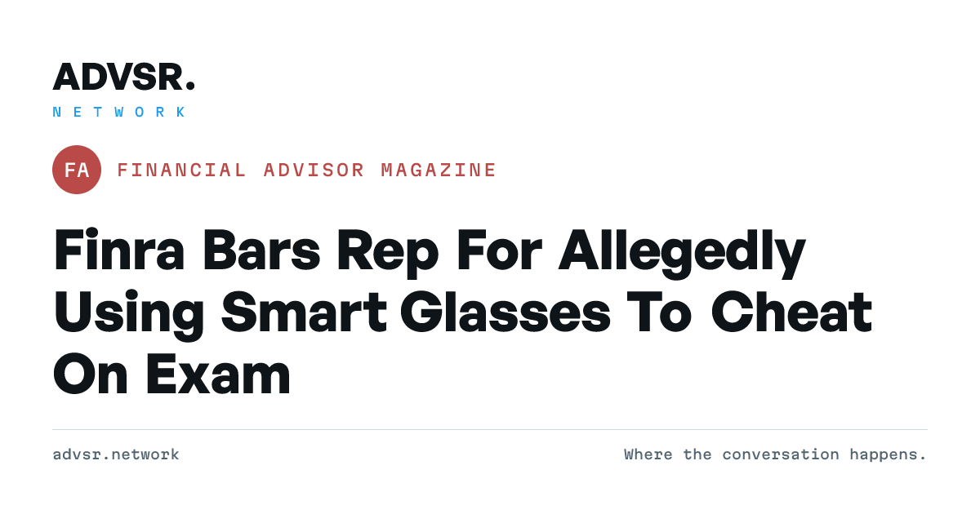Screen dimensions: 980x514
Task: Click the ADVSR. logo wordmark
Action: point(124,77)
